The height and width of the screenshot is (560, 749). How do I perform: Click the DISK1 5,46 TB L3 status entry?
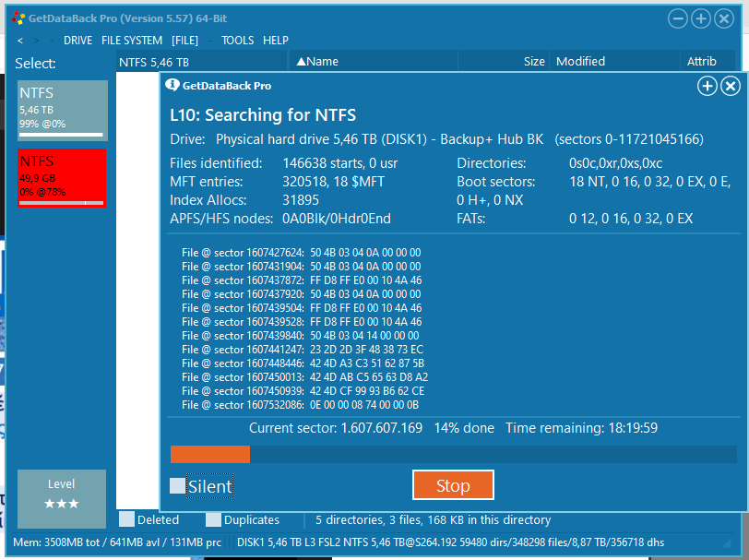point(450,542)
